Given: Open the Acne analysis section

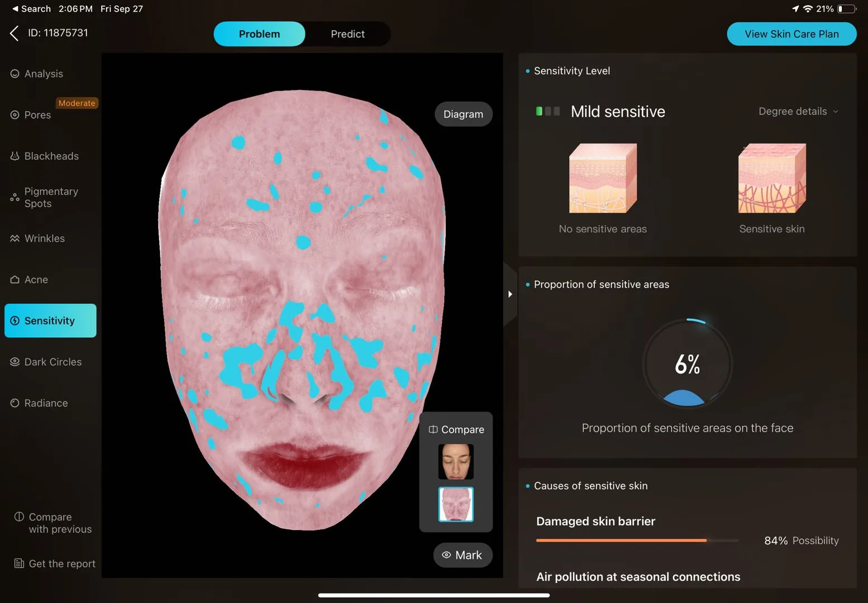Looking at the screenshot, I should [36, 280].
